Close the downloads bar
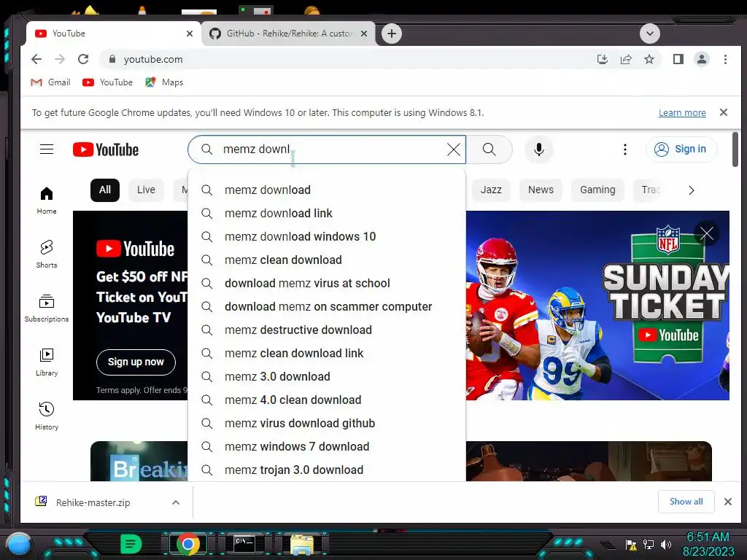 tap(727, 502)
